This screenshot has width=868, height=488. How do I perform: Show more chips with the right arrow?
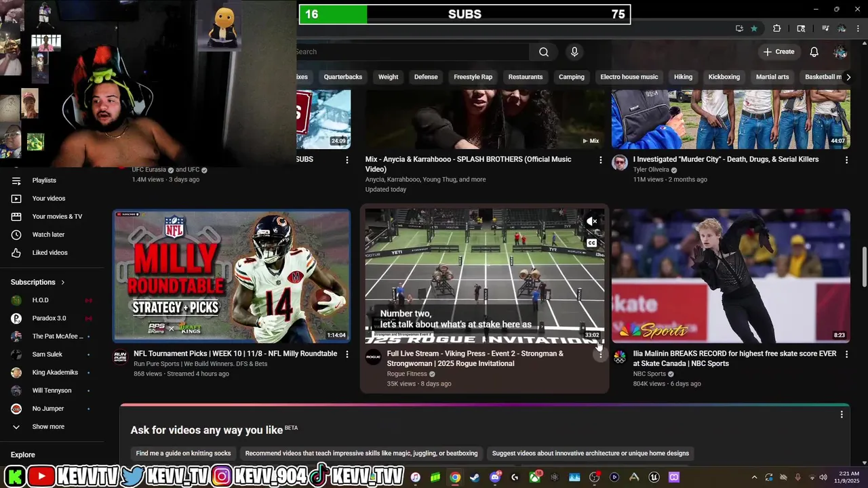coord(848,77)
